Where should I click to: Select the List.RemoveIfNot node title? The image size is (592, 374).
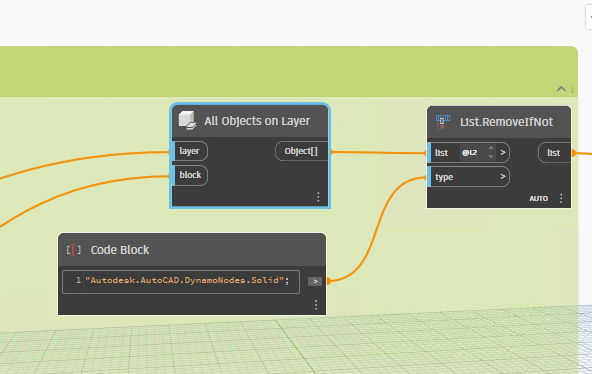point(506,122)
